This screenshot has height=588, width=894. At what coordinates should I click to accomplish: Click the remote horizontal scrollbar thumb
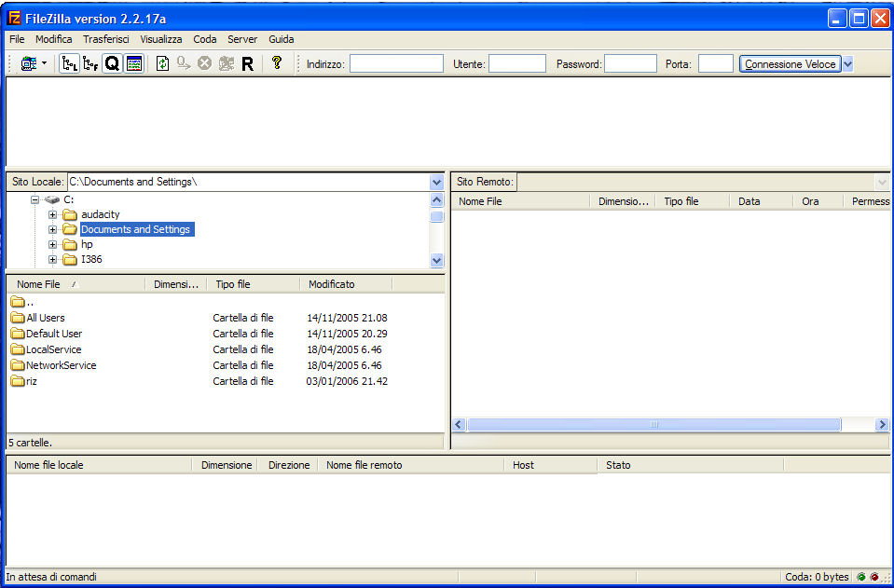[x=654, y=425]
